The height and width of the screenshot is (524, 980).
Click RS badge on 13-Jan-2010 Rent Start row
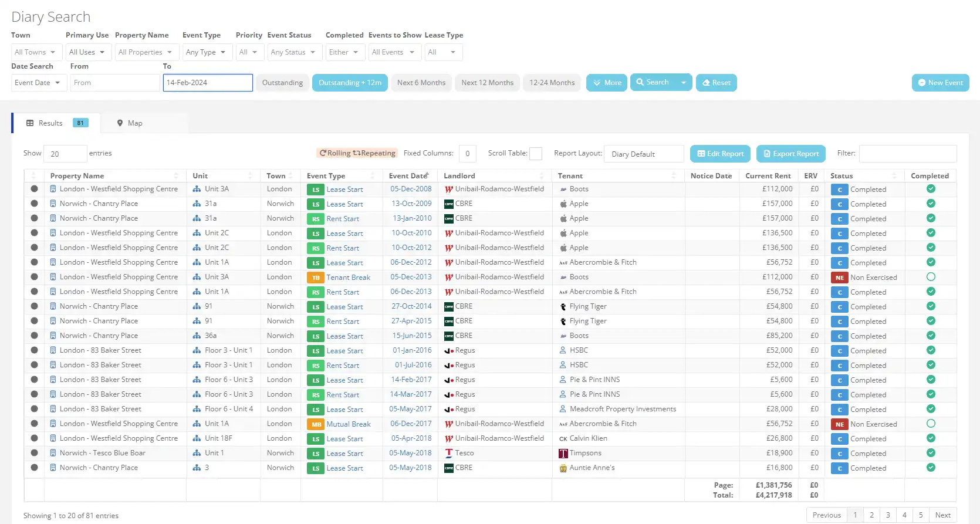tap(316, 219)
